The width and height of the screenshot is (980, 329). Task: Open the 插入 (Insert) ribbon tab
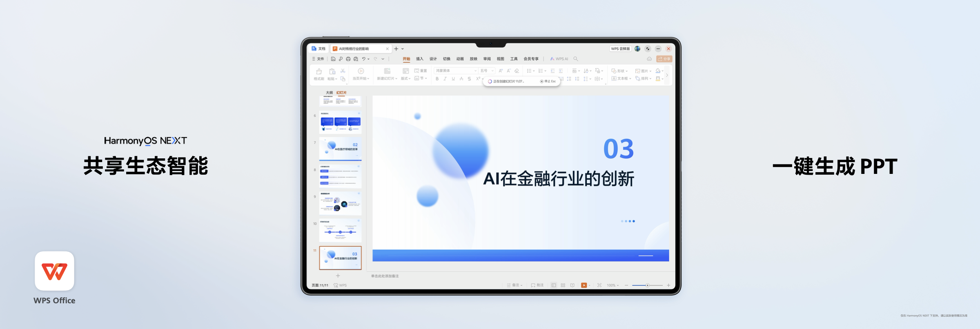[420, 59]
